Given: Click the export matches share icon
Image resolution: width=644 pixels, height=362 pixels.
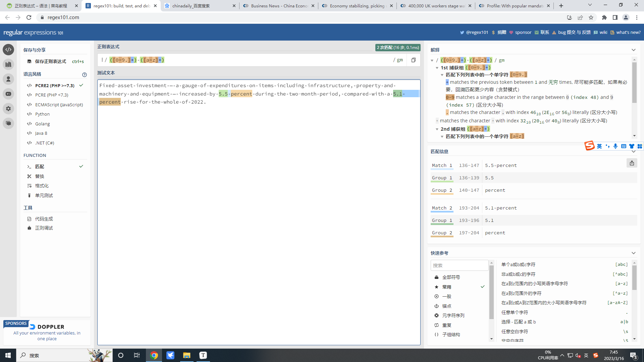Looking at the screenshot, I should (x=632, y=163).
